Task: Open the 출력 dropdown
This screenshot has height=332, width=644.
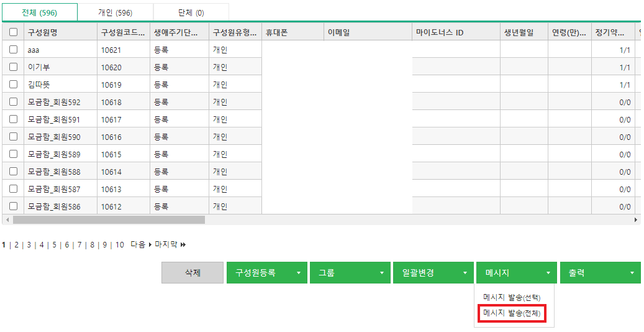Action: (600, 273)
